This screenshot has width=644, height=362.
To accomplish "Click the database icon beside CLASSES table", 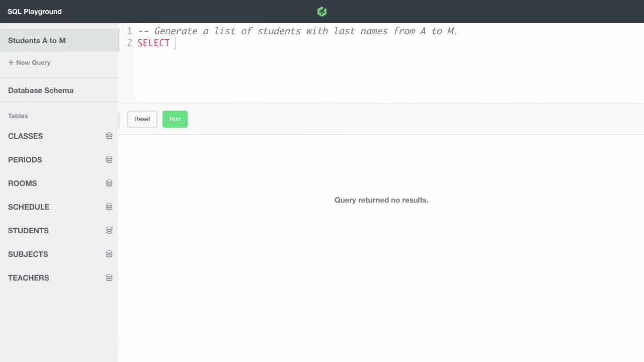I will (x=109, y=135).
